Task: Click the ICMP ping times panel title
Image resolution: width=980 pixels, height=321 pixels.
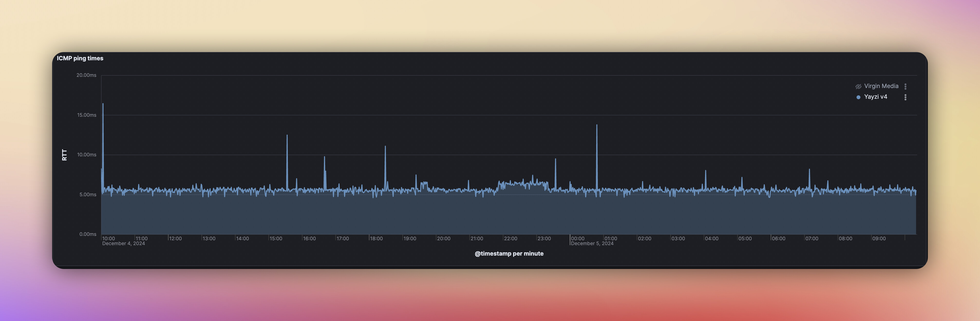Action: click(80, 58)
